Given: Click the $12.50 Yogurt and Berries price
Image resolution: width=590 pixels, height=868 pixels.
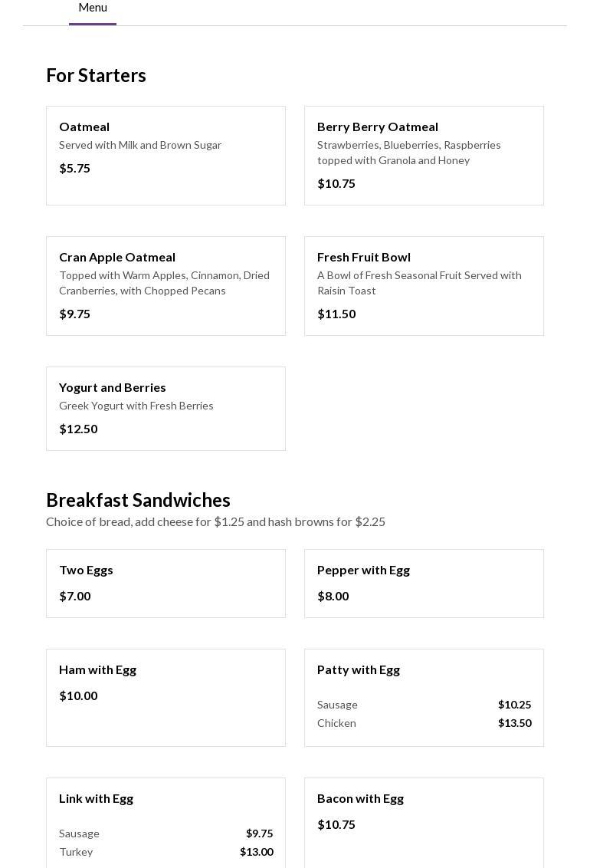Looking at the screenshot, I should pyautogui.click(x=78, y=429).
